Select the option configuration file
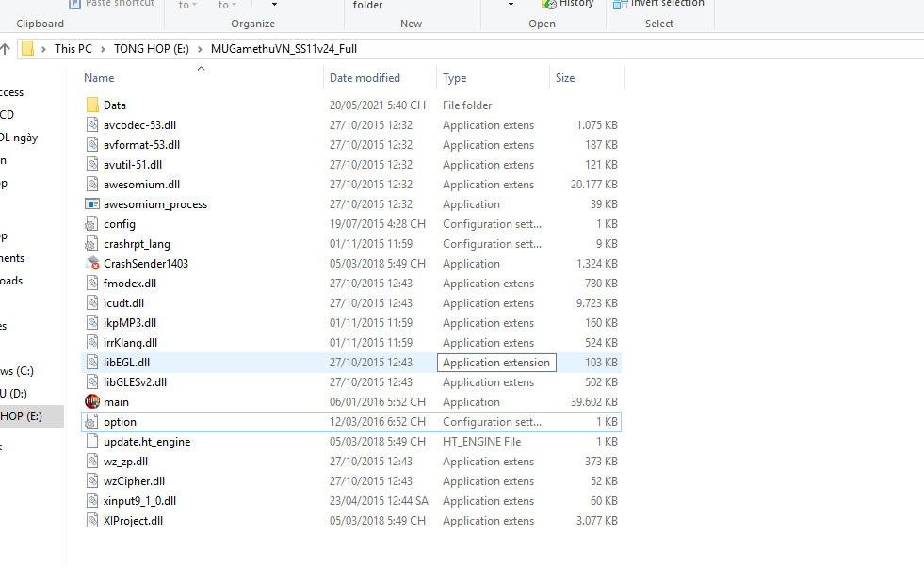924x568 pixels. [x=120, y=422]
